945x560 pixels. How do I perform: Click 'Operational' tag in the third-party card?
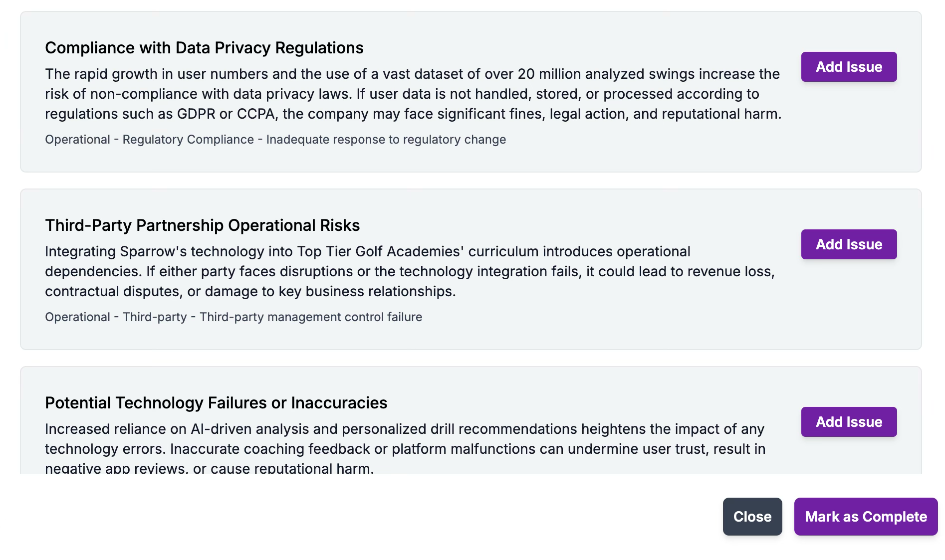click(x=77, y=317)
